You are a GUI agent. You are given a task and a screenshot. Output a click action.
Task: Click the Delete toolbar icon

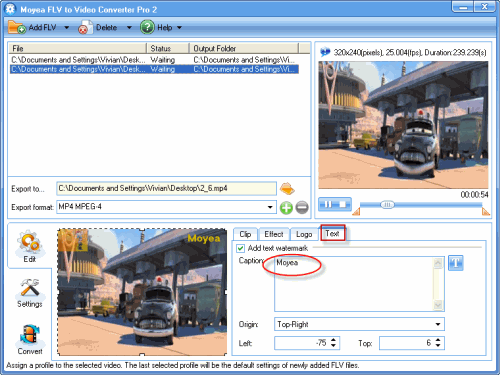85,28
